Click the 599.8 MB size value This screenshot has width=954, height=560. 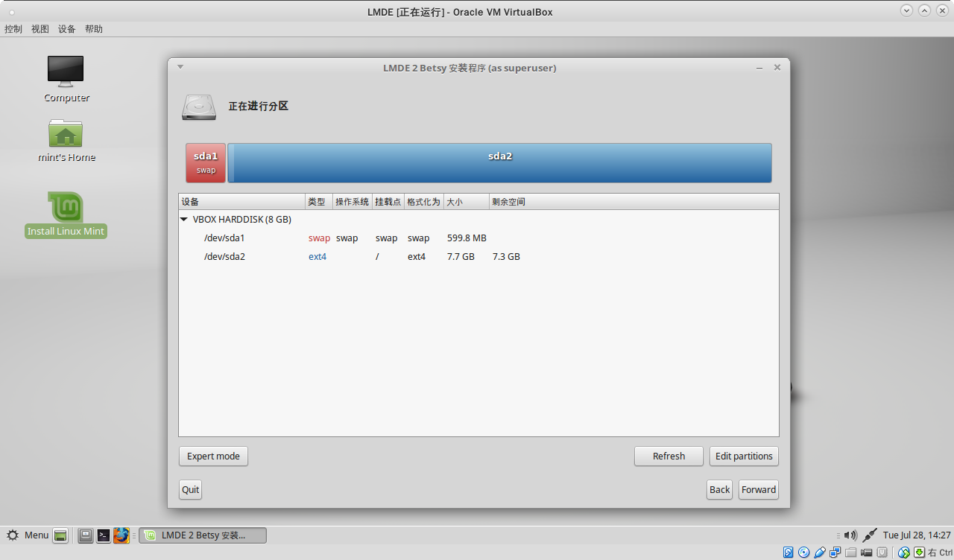pos(467,238)
